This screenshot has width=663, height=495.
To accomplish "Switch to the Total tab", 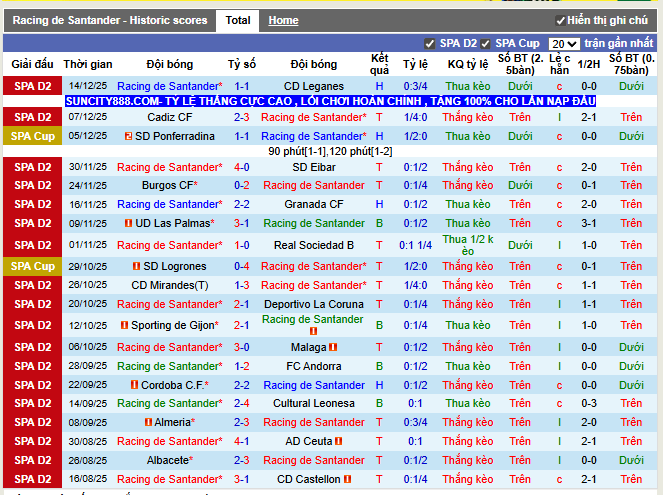I will point(238,20).
